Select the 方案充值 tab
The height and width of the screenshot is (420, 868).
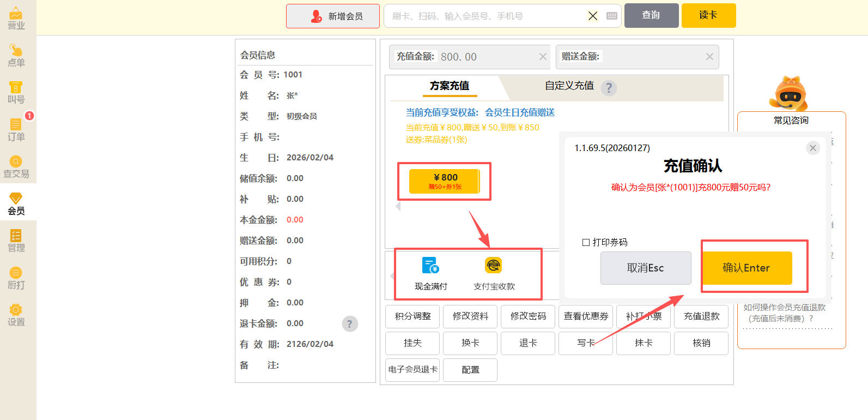pos(449,86)
